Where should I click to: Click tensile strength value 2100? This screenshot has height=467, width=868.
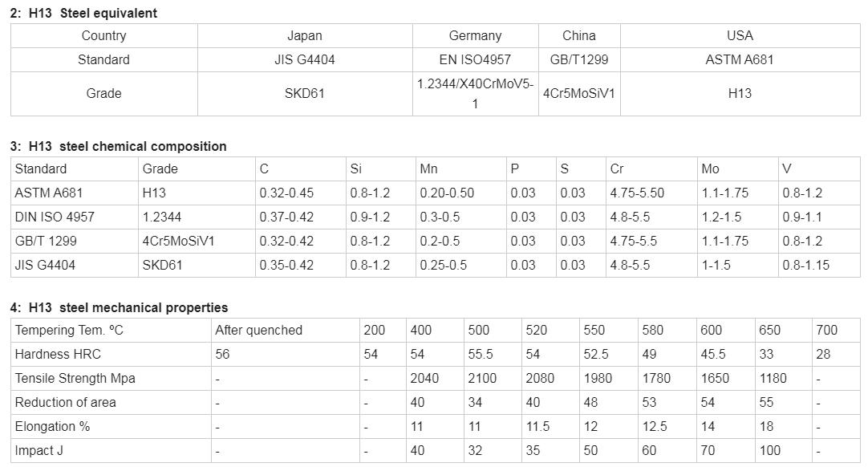coord(481,379)
